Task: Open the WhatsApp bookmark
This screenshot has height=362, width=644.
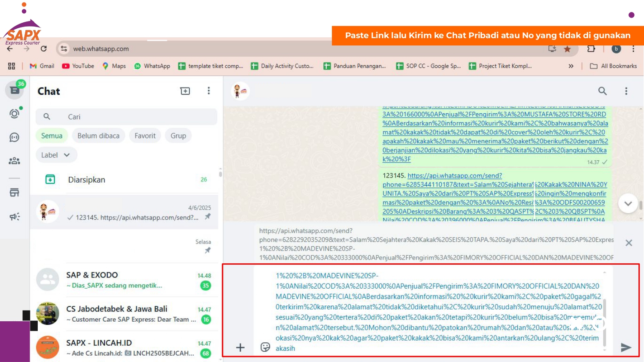Action: (x=152, y=66)
